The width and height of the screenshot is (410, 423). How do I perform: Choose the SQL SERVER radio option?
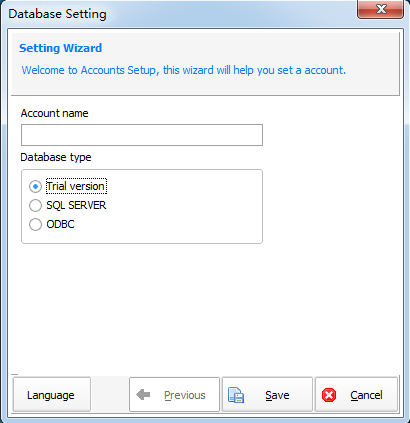[x=35, y=205]
